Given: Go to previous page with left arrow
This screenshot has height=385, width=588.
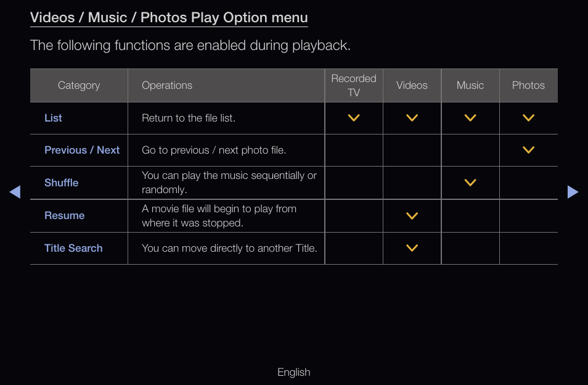Looking at the screenshot, I should coord(15,192).
